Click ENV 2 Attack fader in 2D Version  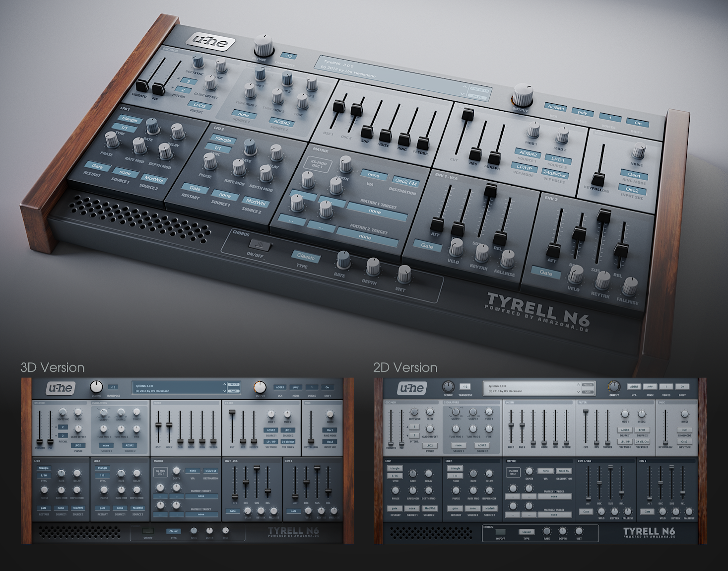[x=650, y=499]
